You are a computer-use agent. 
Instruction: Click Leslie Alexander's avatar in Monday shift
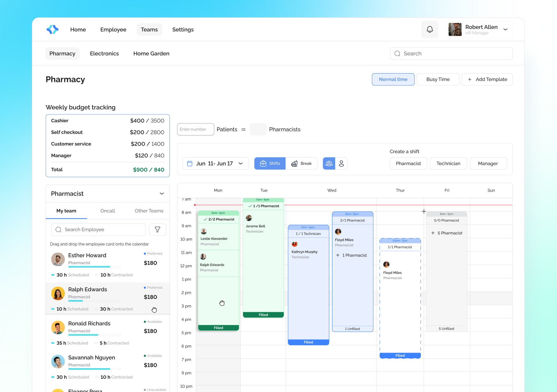tap(203, 231)
